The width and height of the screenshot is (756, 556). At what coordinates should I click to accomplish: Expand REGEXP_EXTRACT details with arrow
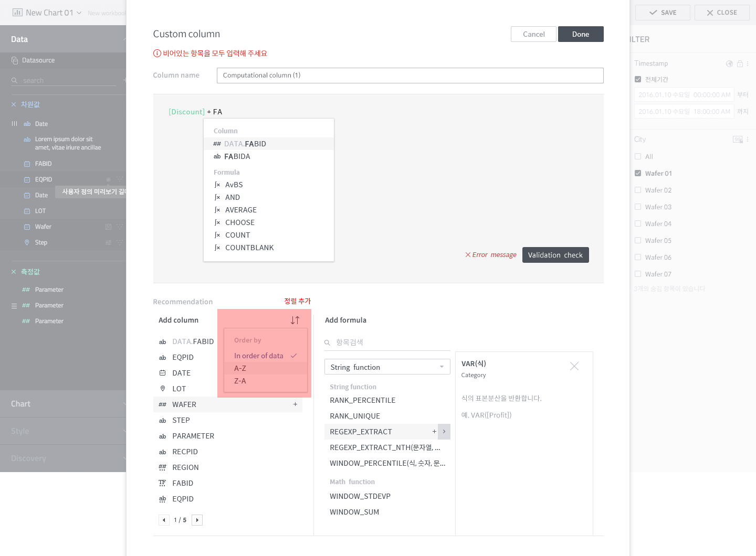(x=444, y=432)
